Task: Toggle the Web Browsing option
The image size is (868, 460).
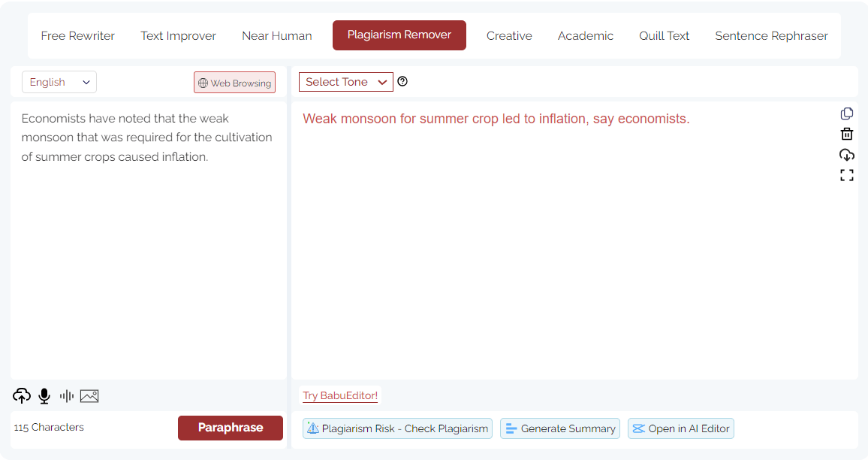Action: (x=234, y=83)
